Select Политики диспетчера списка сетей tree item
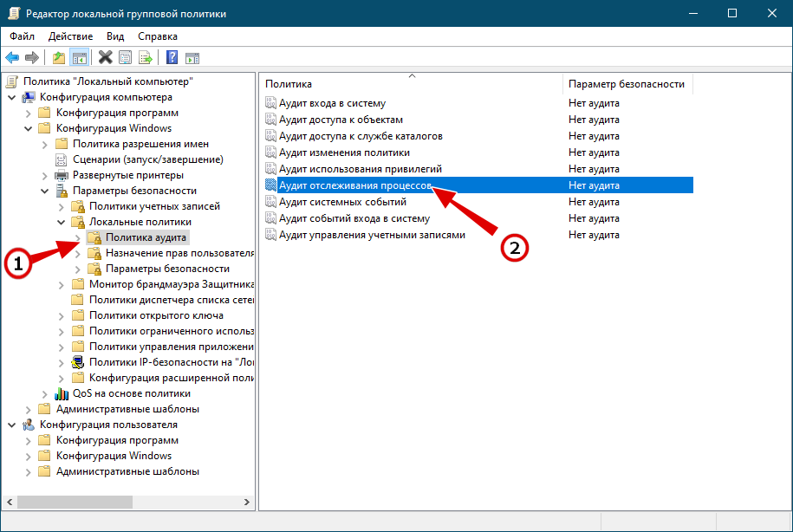Viewport: 793px width, 532px height. pyautogui.click(x=171, y=300)
